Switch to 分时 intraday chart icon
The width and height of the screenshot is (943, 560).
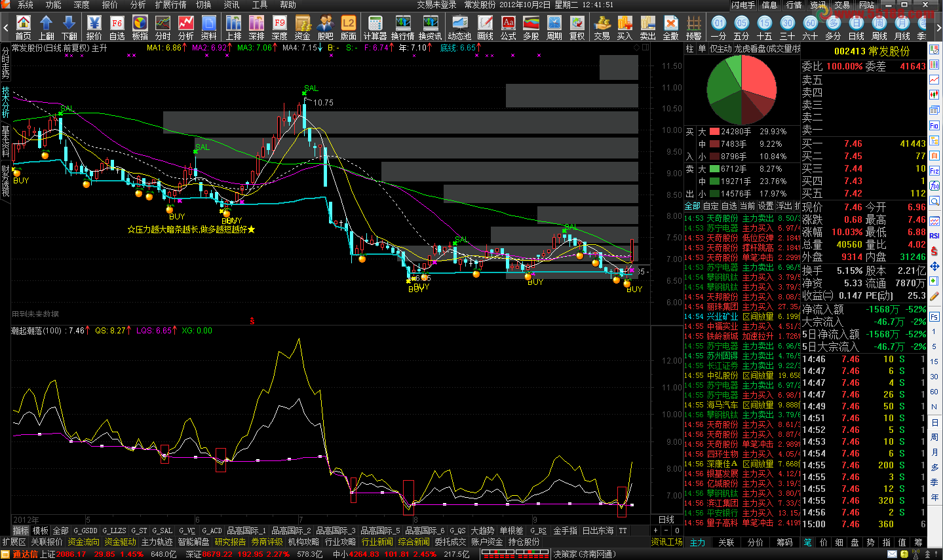(163, 28)
